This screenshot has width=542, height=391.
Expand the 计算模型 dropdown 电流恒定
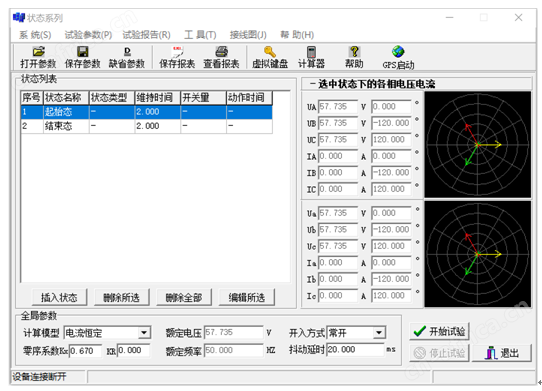pos(144,333)
